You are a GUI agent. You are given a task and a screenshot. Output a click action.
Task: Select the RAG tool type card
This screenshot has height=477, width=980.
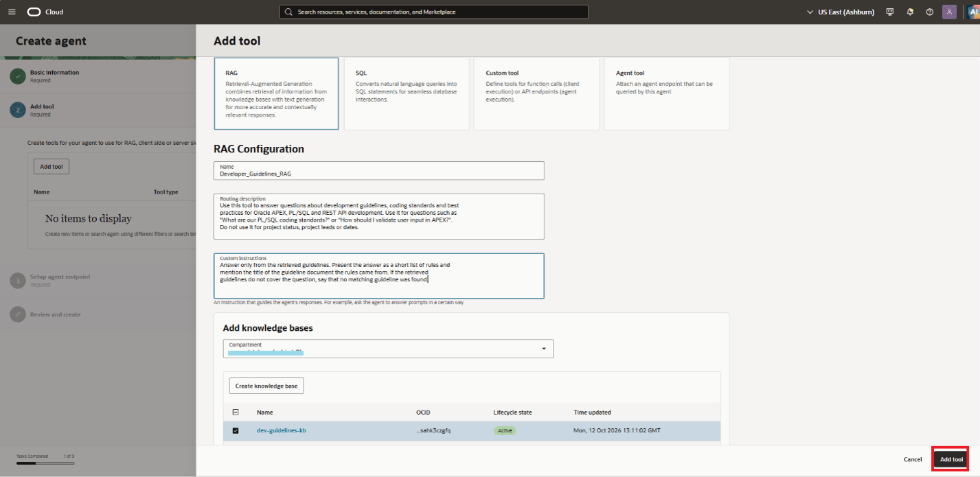pos(276,93)
